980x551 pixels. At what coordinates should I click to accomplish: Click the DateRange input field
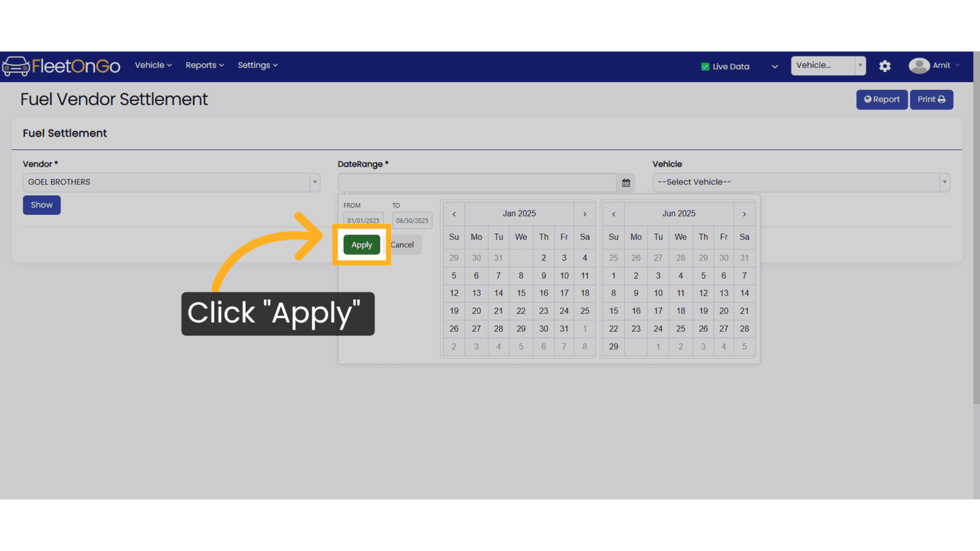click(x=477, y=182)
